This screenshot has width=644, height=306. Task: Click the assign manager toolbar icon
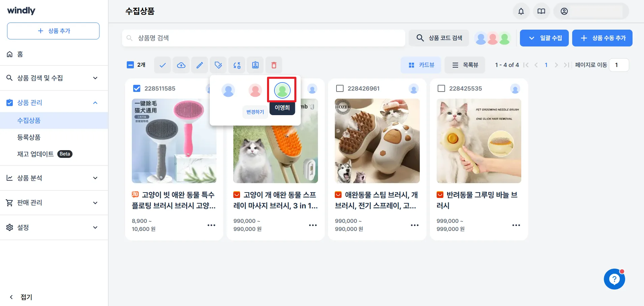[x=255, y=65]
